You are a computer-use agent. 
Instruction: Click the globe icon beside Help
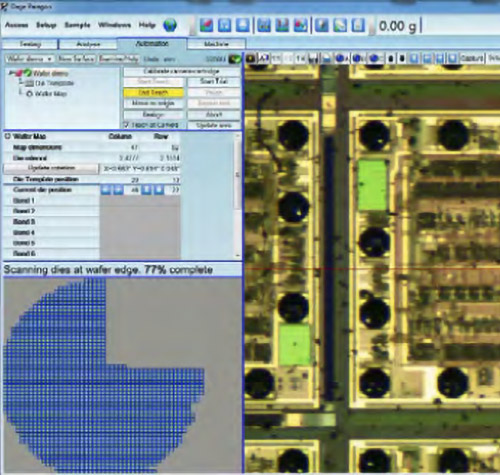(x=170, y=25)
